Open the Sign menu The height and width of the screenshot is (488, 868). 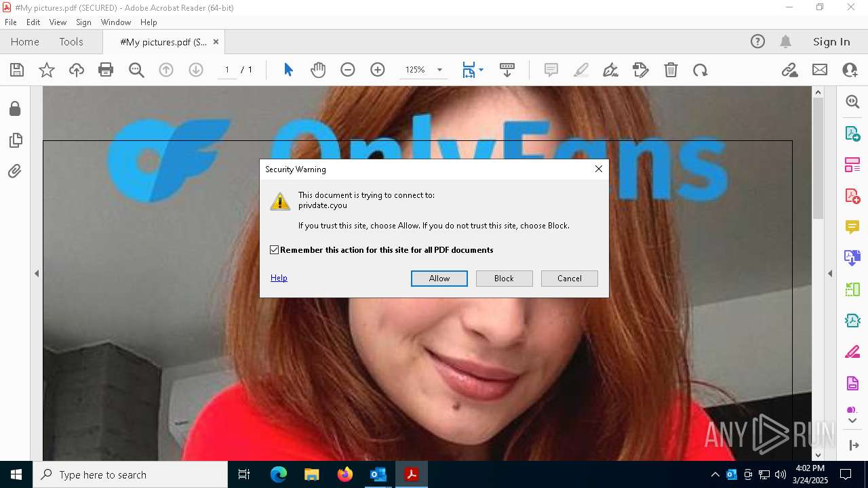tap(83, 22)
